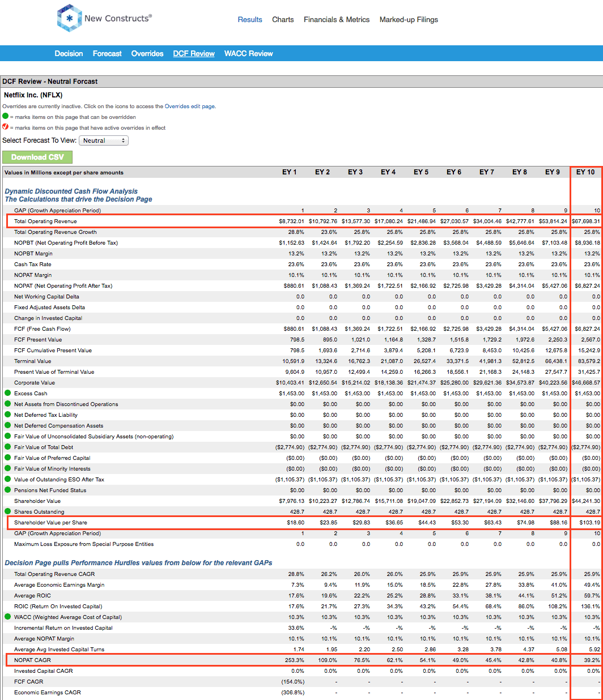Open override icon for Outstanding ESO After Tax
This screenshot has height=700, width=603.
pyautogui.click(x=8, y=479)
